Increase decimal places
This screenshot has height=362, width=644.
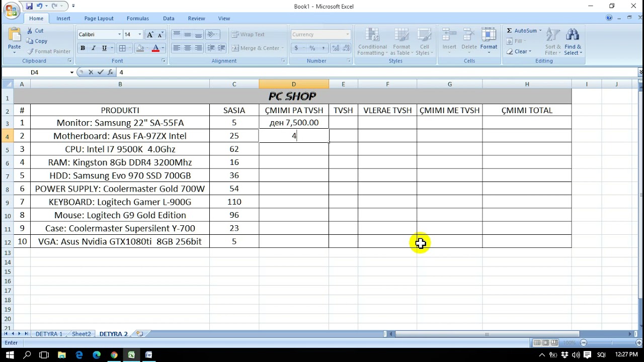(336, 48)
